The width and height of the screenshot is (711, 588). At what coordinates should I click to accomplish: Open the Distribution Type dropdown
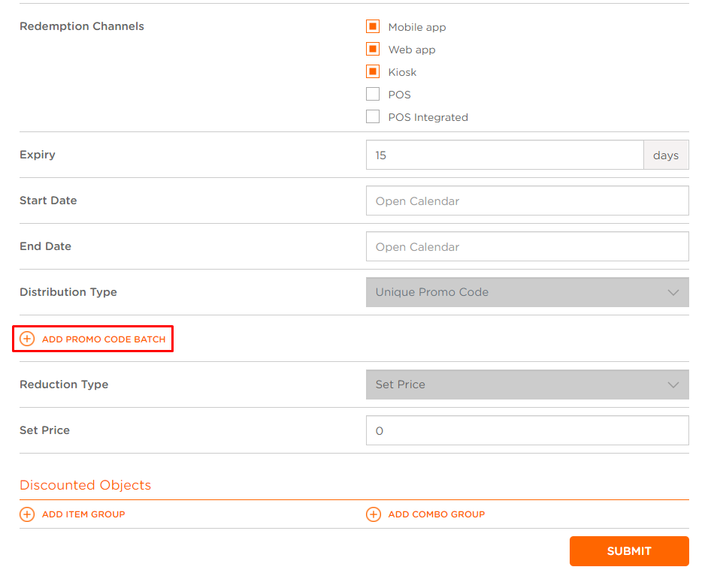(x=528, y=292)
